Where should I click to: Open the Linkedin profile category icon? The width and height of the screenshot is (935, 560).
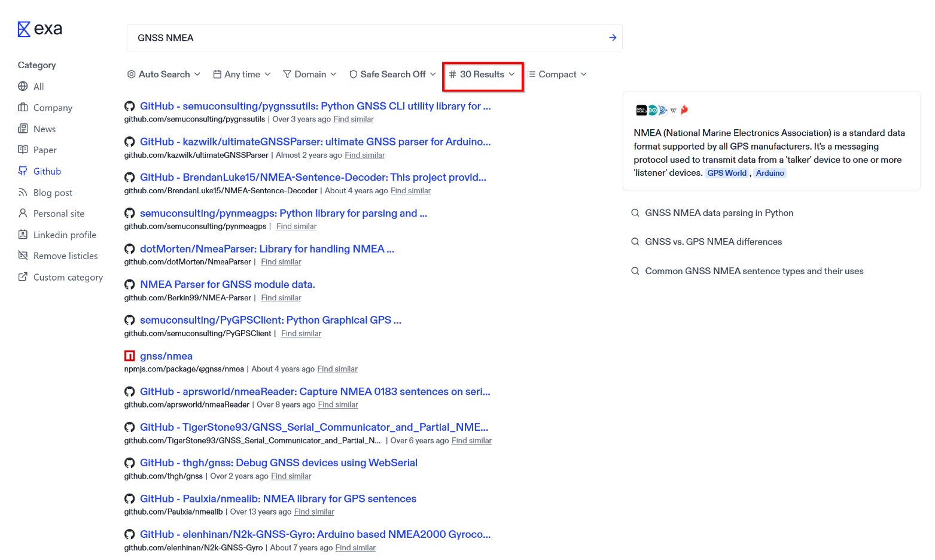click(22, 235)
